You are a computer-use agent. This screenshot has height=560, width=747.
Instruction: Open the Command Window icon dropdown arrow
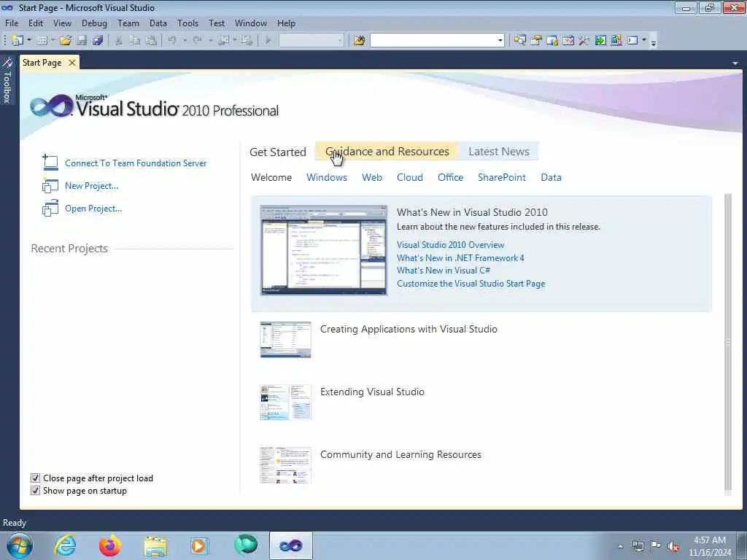(644, 41)
